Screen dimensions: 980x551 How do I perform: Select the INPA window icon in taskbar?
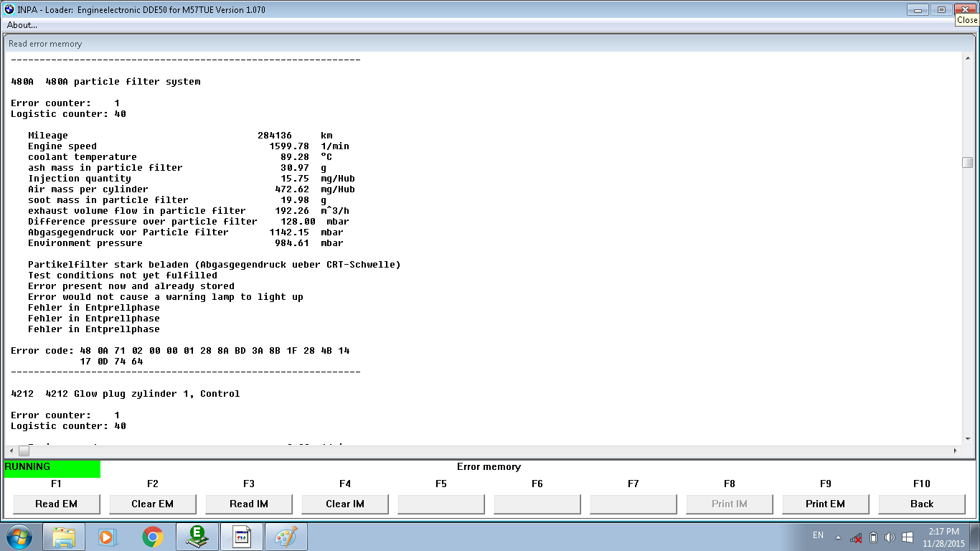[x=242, y=537]
